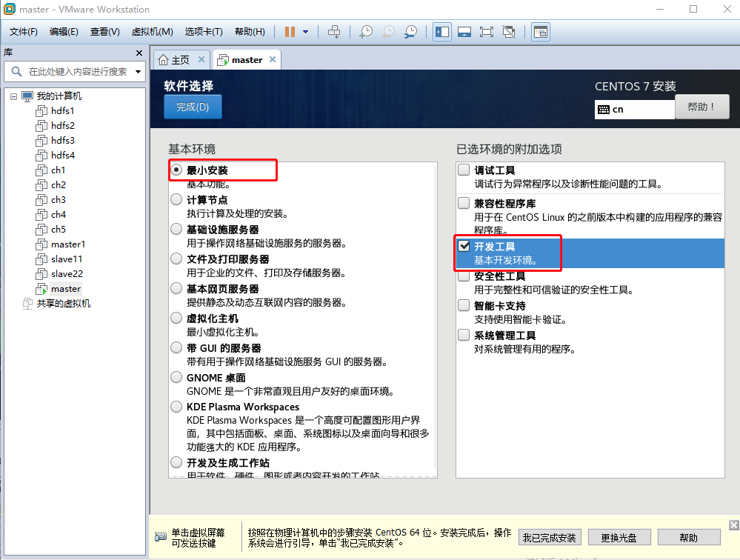Enable the 调试工具 add-on
The width and height of the screenshot is (740, 560).
click(x=463, y=170)
